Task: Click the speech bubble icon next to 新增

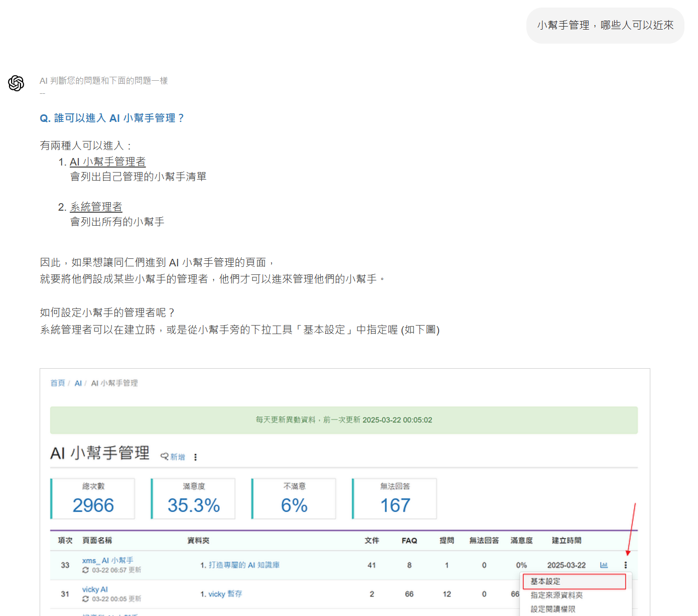Action: pos(164,456)
